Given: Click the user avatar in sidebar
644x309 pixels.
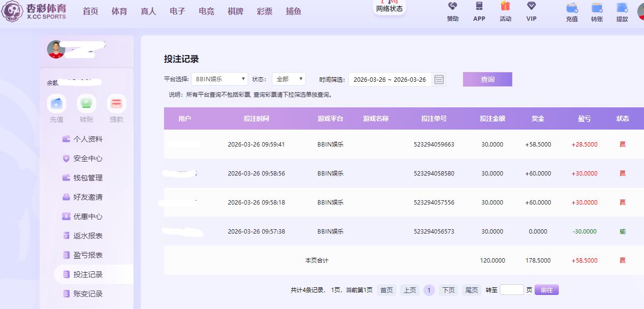Looking at the screenshot, I should [56, 49].
